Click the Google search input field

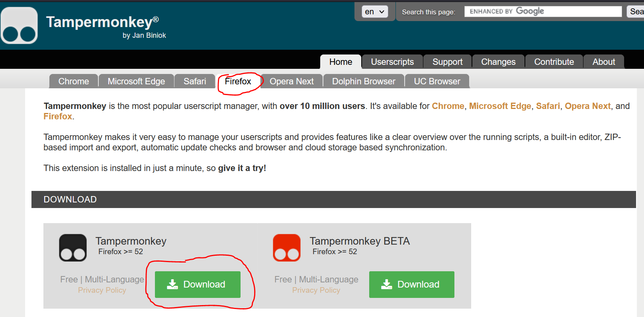click(542, 12)
